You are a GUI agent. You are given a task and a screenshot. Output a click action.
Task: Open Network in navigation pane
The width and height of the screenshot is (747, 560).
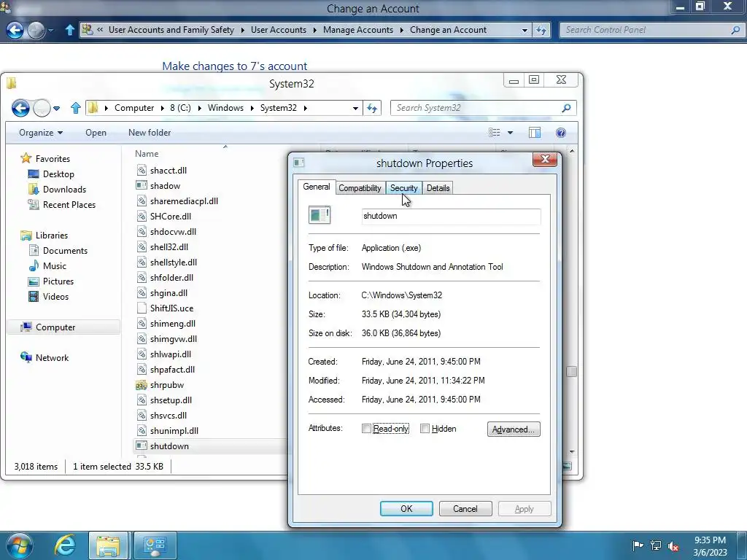pos(52,357)
